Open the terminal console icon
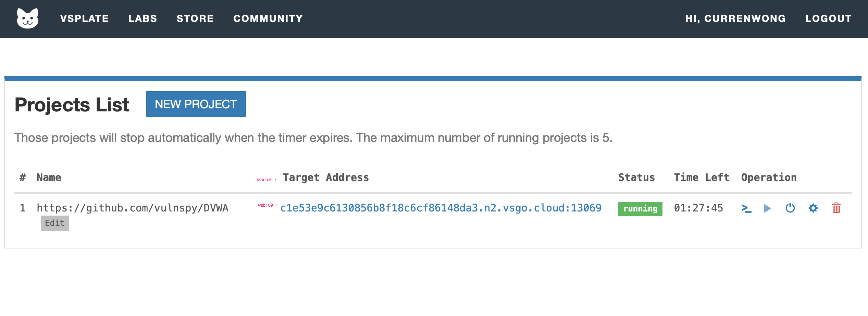Viewport: 868px width, 316px height. 746,208
